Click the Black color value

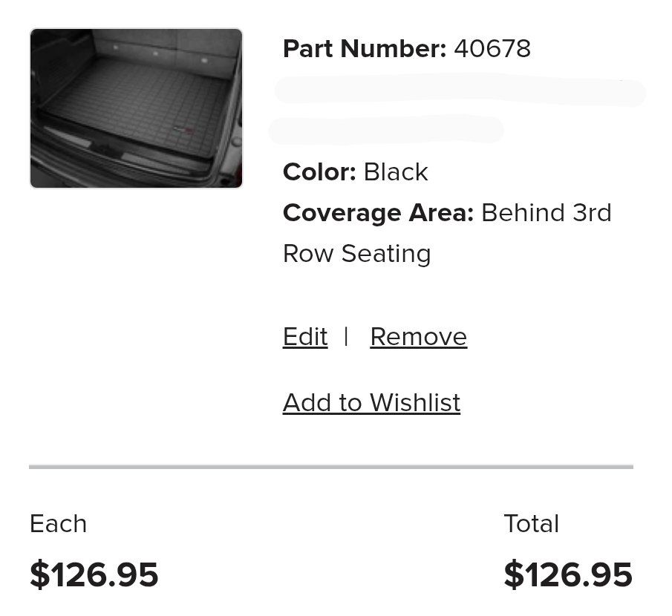click(x=396, y=172)
